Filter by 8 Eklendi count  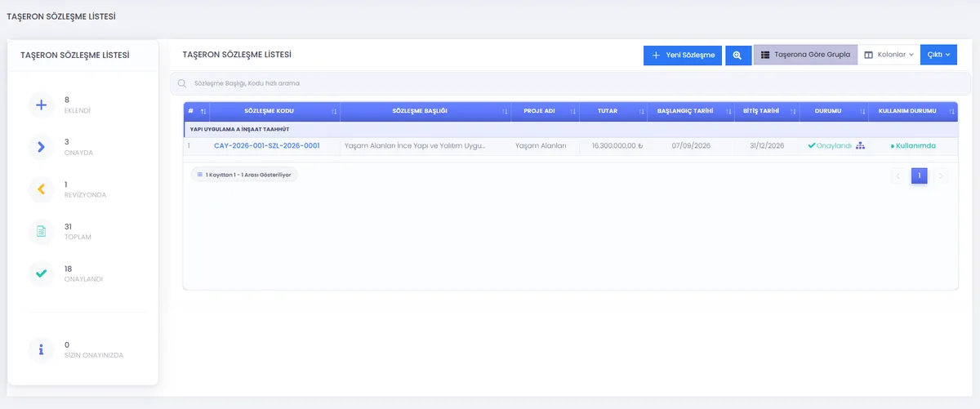coord(78,104)
